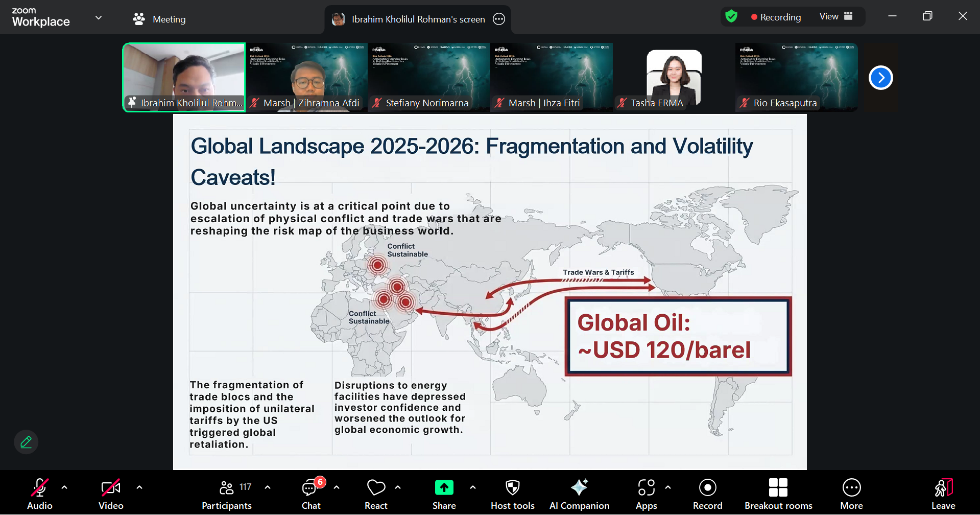Image resolution: width=980 pixels, height=515 pixels.
Task: Expand the audio options arrow
Action: [x=64, y=487]
